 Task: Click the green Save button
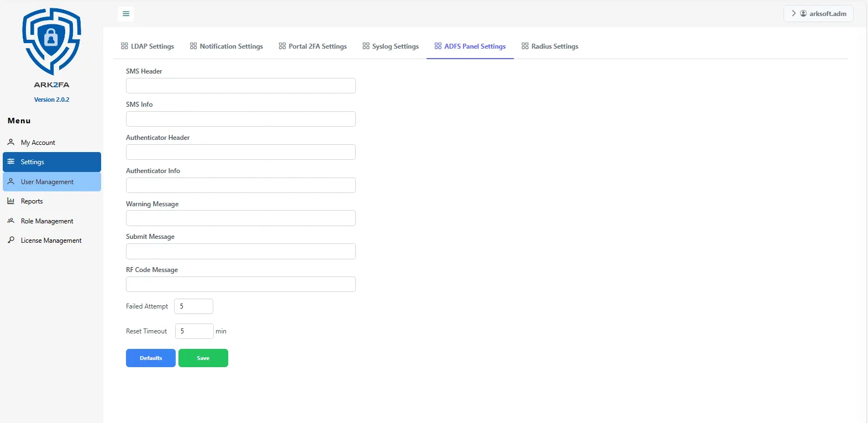pos(203,358)
